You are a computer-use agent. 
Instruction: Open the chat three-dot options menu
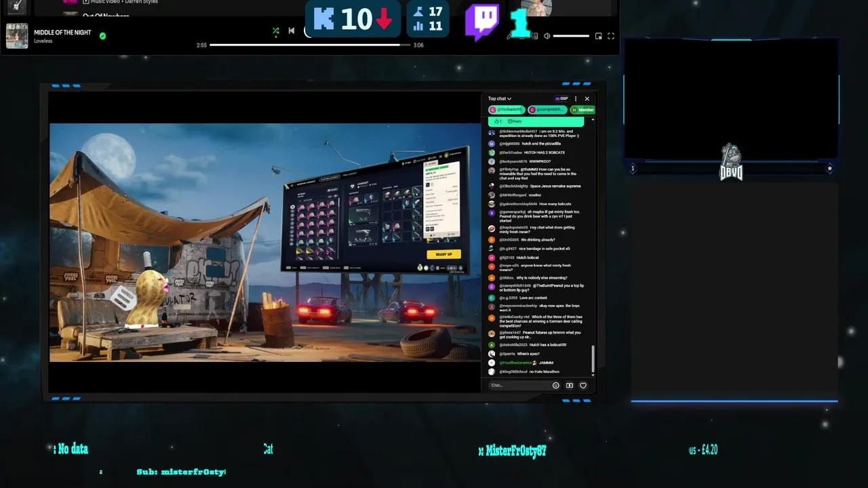click(x=576, y=99)
